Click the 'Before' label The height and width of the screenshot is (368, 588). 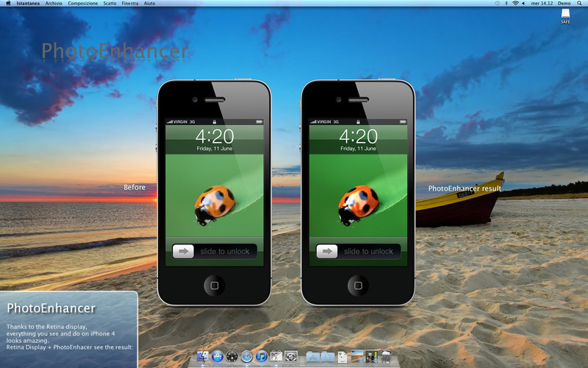(x=135, y=187)
